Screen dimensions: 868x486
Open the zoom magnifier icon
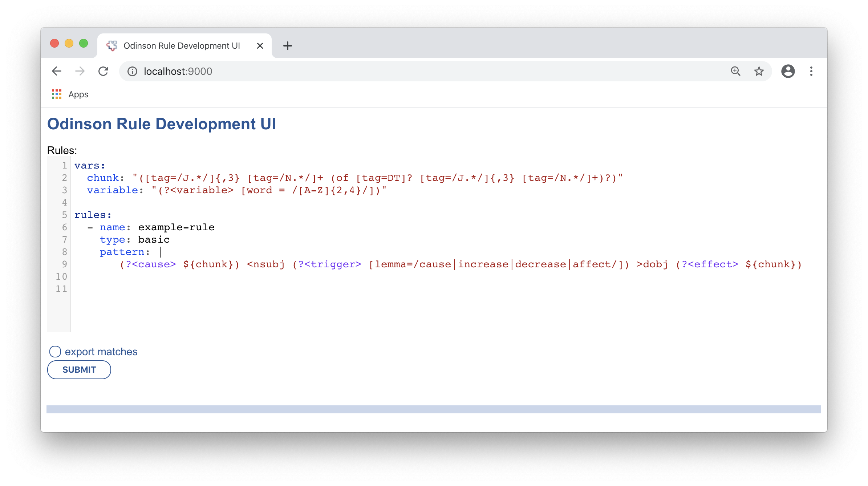[x=735, y=71]
